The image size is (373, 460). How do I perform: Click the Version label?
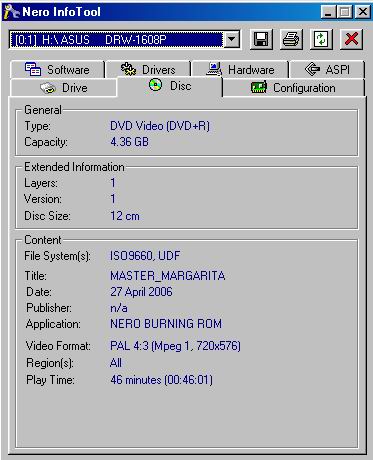coord(43,199)
